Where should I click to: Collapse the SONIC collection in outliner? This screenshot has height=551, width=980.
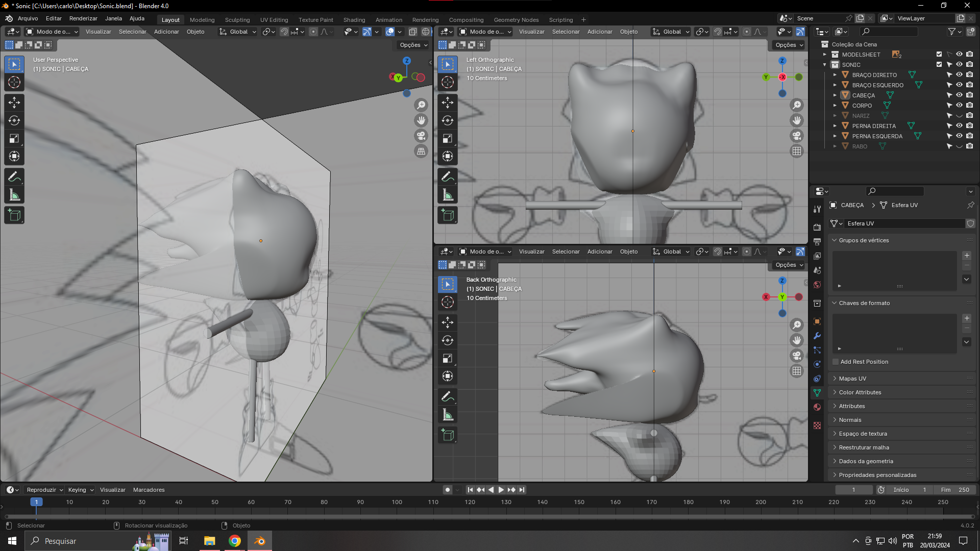click(825, 65)
